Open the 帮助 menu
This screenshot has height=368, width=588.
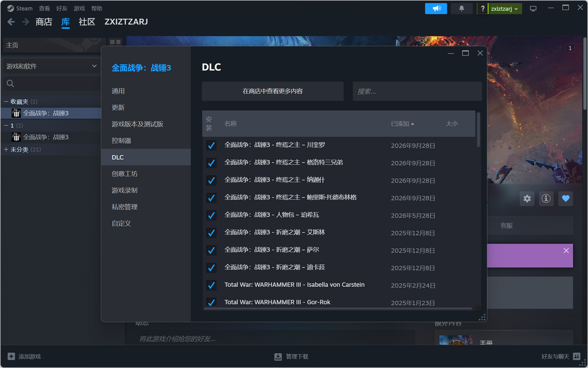(x=97, y=8)
